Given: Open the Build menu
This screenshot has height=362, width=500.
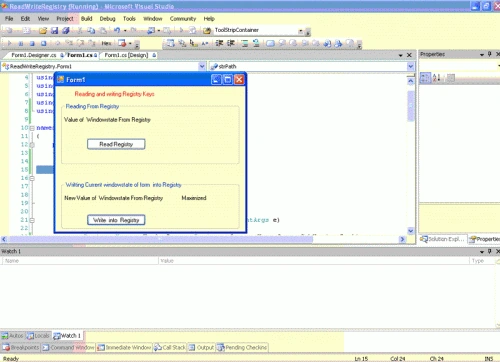Looking at the screenshot, I should [x=86, y=19].
